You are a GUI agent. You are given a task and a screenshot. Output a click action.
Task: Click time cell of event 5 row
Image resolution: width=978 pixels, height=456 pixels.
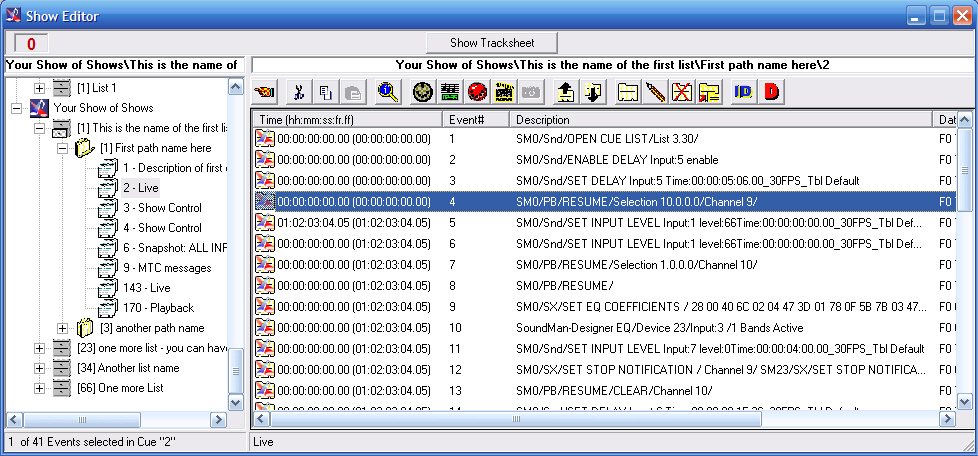click(x=354, y=223)
